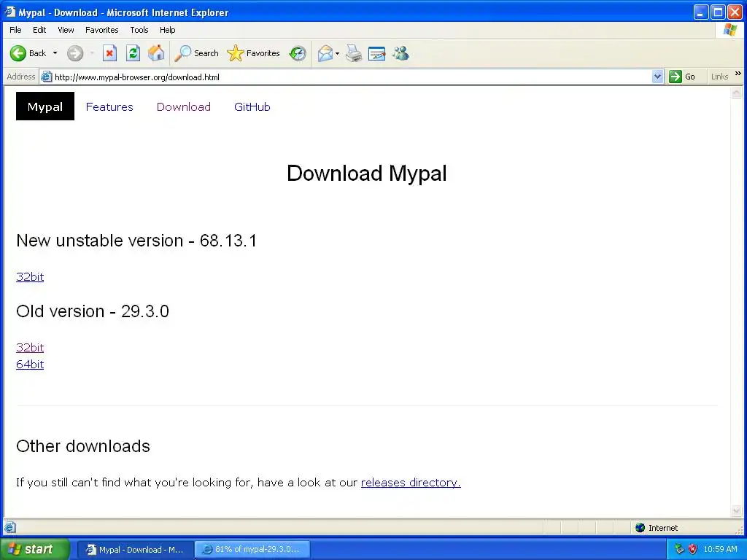Open the Back history dropdown arrow
The height and width of the screenshot is (560, 747).
coord(55,53)
